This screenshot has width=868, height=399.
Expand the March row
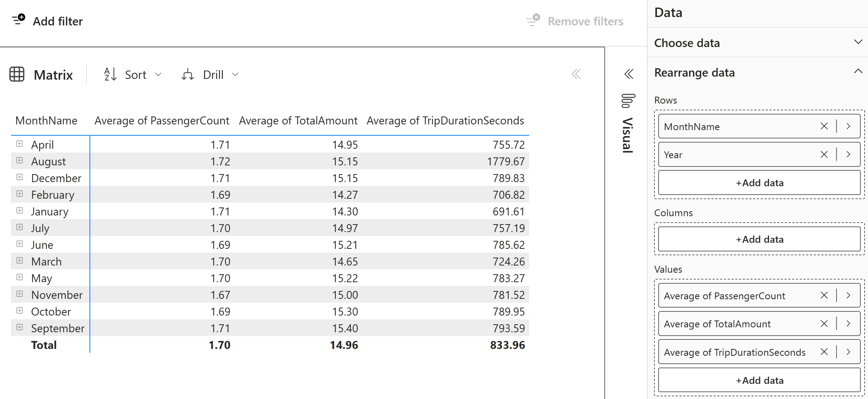tap(20, 261)
